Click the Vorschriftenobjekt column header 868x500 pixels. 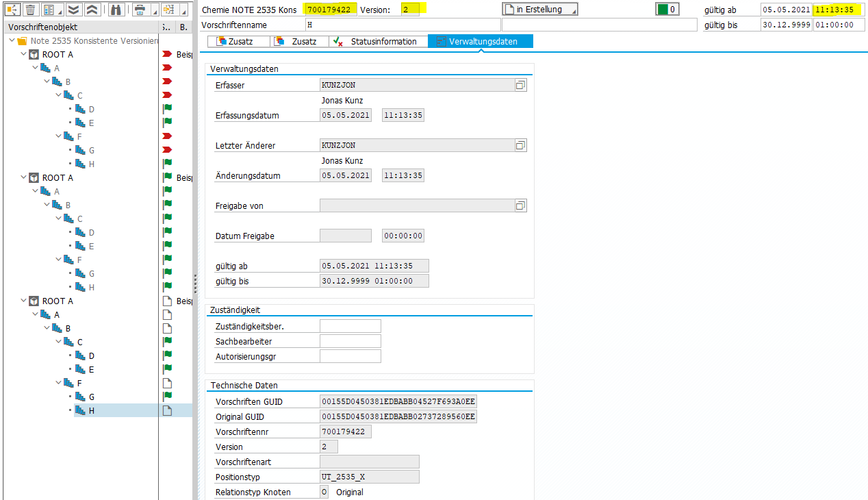42,27
